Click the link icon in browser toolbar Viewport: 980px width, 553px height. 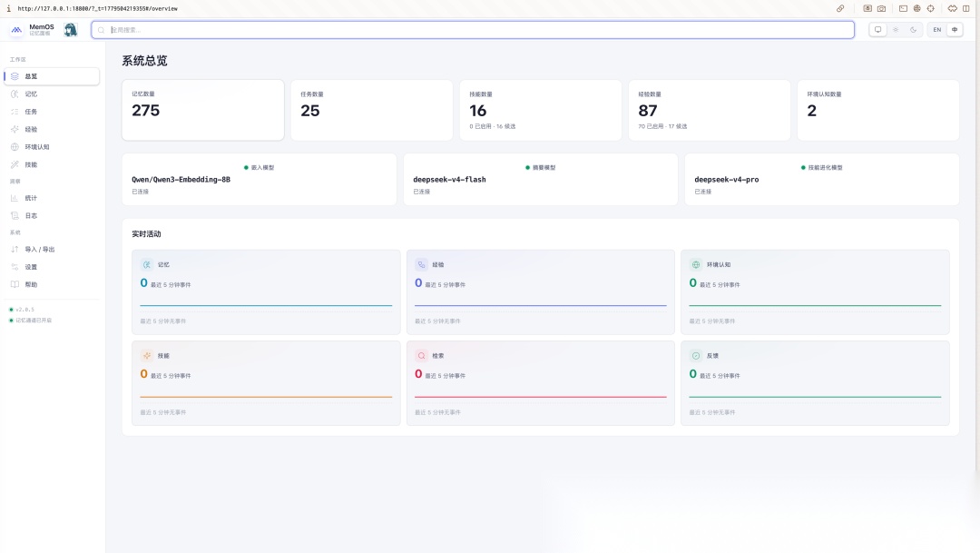(840, 9)
